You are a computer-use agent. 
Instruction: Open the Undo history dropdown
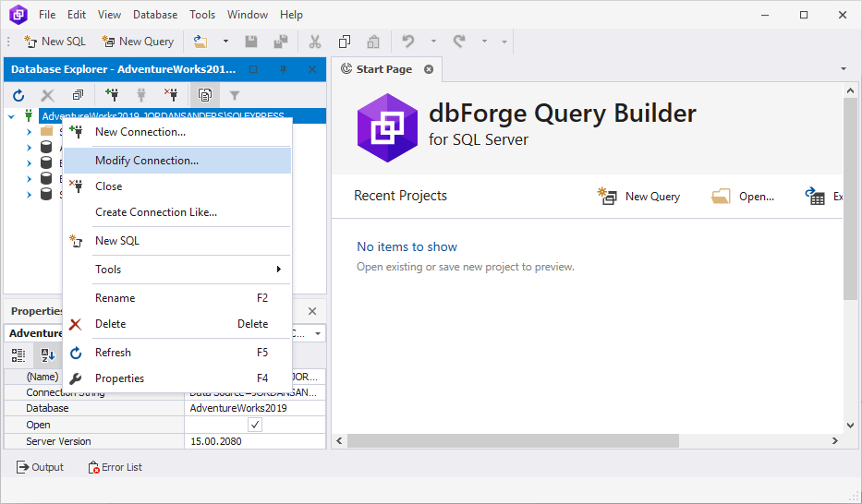coord(433,42)
